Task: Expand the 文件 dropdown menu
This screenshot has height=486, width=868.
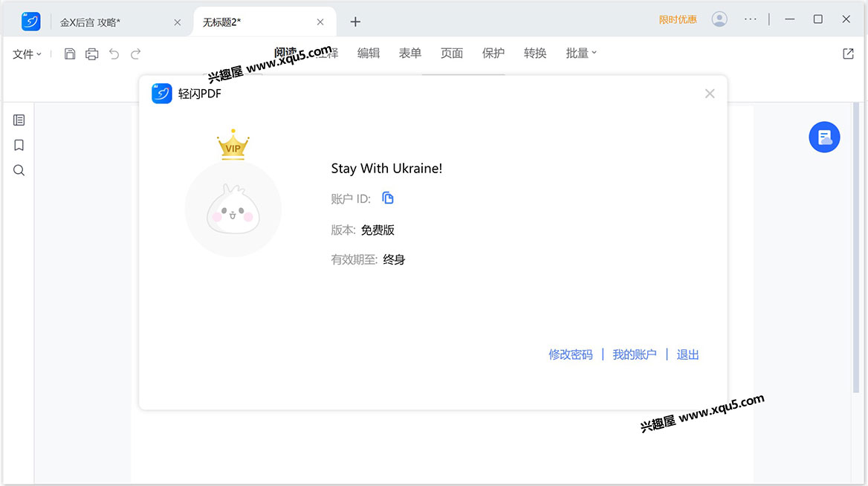Action: click(x=27, y=54)
